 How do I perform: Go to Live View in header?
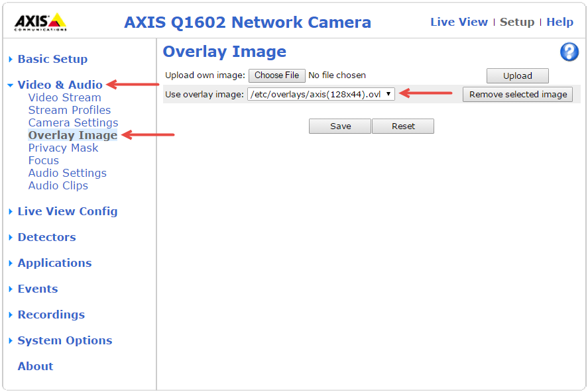click(x=459, y=22)
